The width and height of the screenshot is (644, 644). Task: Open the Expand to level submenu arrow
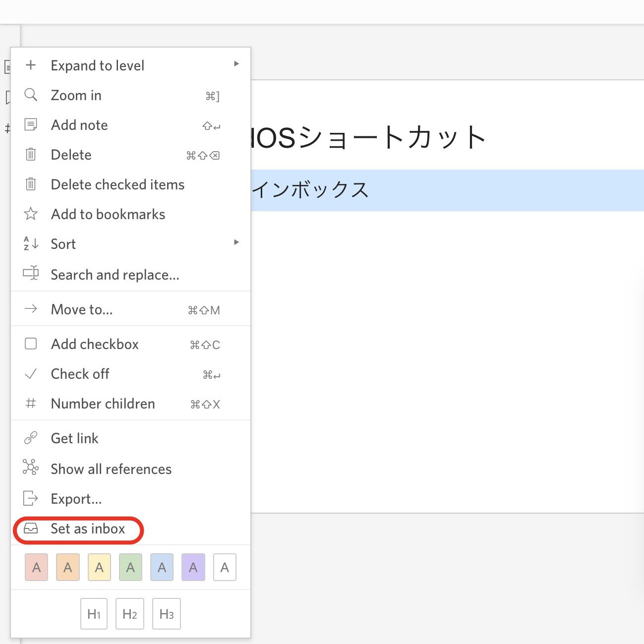(x=236, y=64)
